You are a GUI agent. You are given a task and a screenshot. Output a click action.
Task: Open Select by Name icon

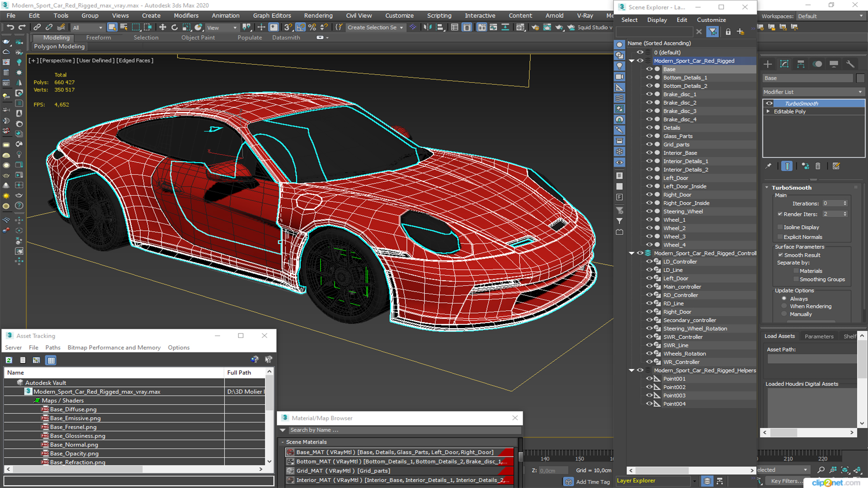124,28
